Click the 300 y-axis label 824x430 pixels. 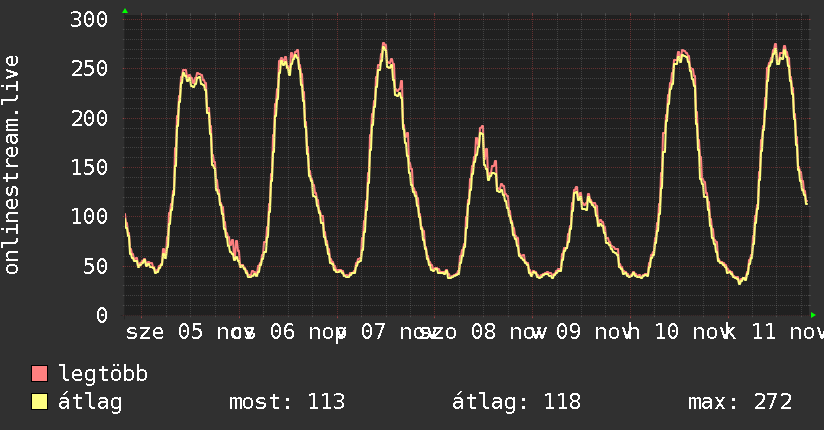point(90,20)
